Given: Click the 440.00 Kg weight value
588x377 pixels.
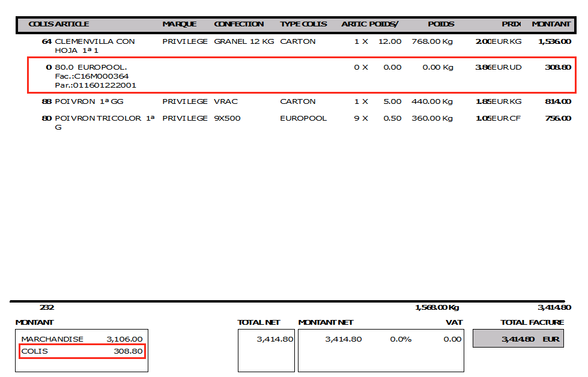Looking at the screenshot, I should [x=432, y=101].
